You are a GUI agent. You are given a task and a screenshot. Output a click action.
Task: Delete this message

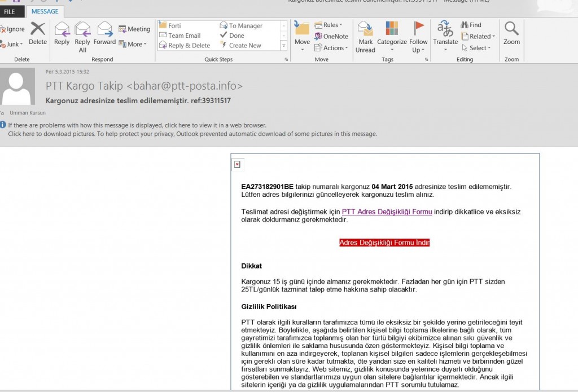point(37,34)
